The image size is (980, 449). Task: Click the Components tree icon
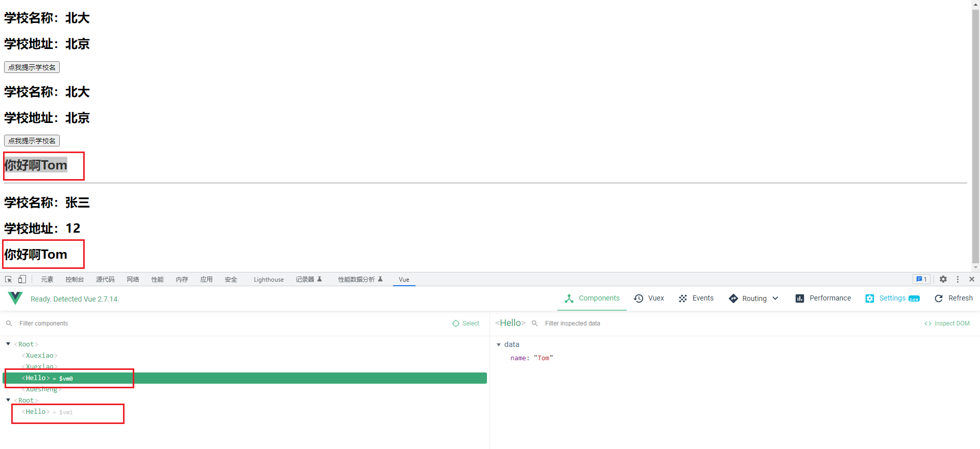tap(569, 298)
